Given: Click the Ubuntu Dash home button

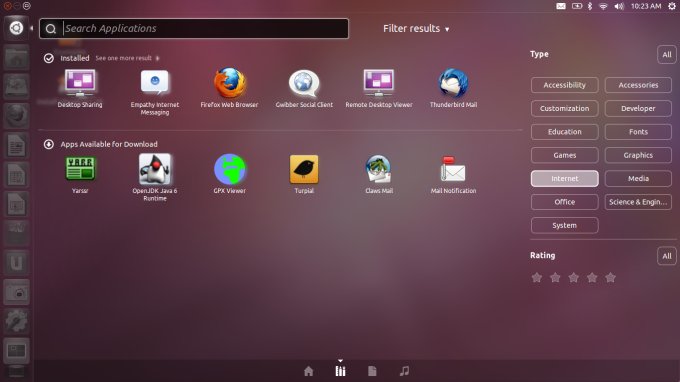Looking at the screenshot, I should pos(16,28).
